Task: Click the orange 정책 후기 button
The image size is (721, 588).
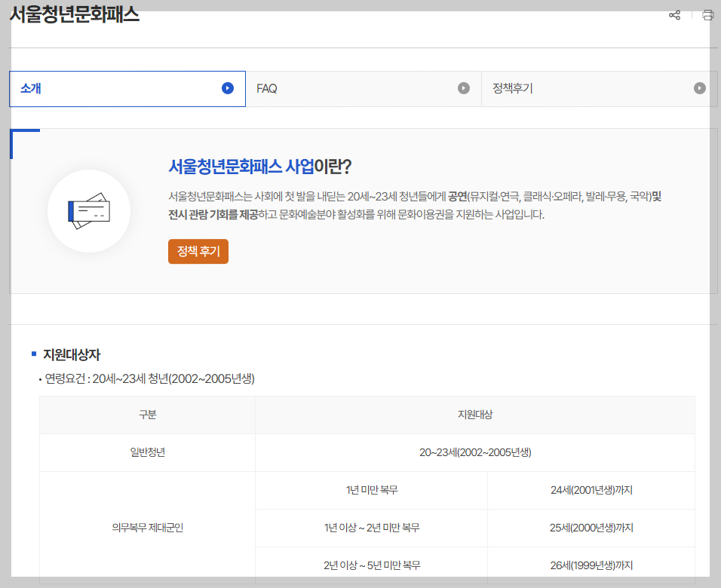Action: (198, 252)
